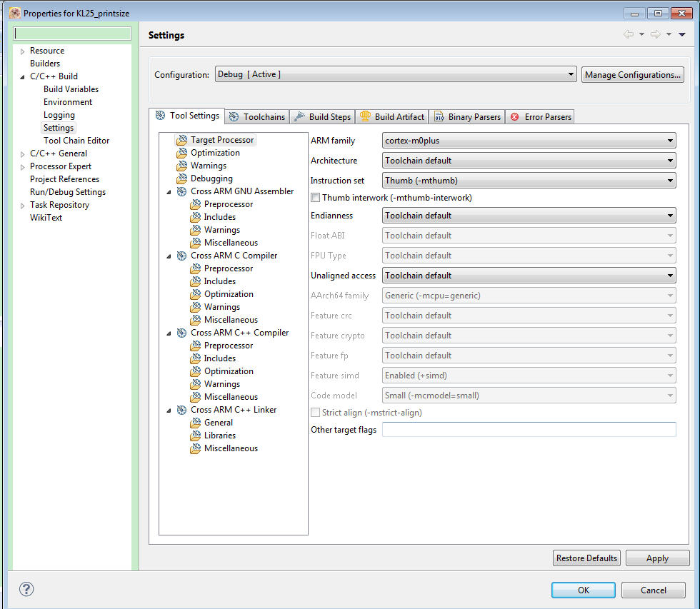The width and height of the screenshot is (700, 609).
Task: Click the Error Parsers red icon
Action: tap(515, 117)
